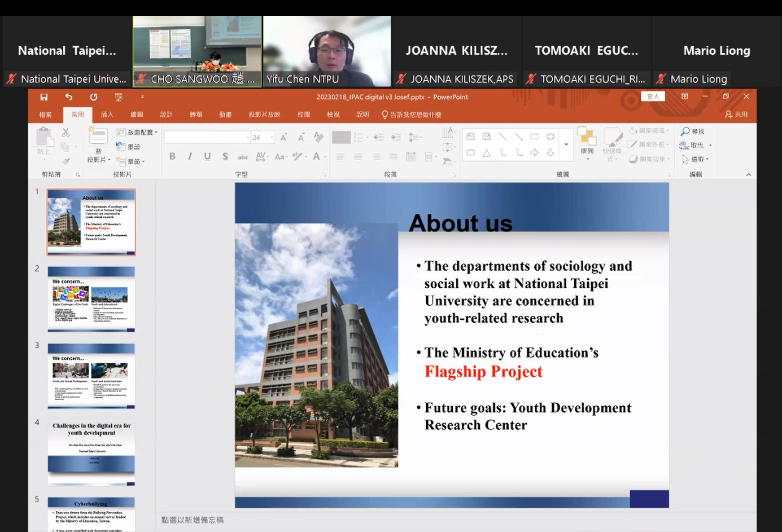
Task: Increase the list indent level
Action: 396,137
